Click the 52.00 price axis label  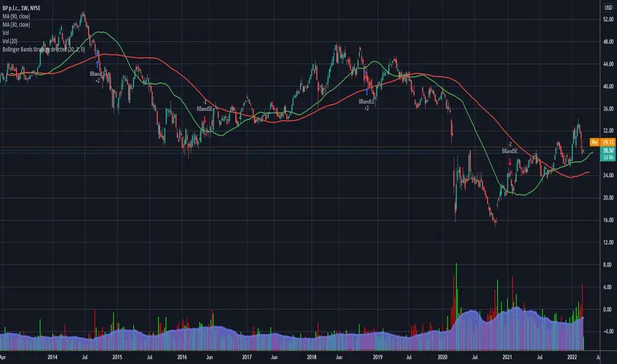click(x=608, y=19)
